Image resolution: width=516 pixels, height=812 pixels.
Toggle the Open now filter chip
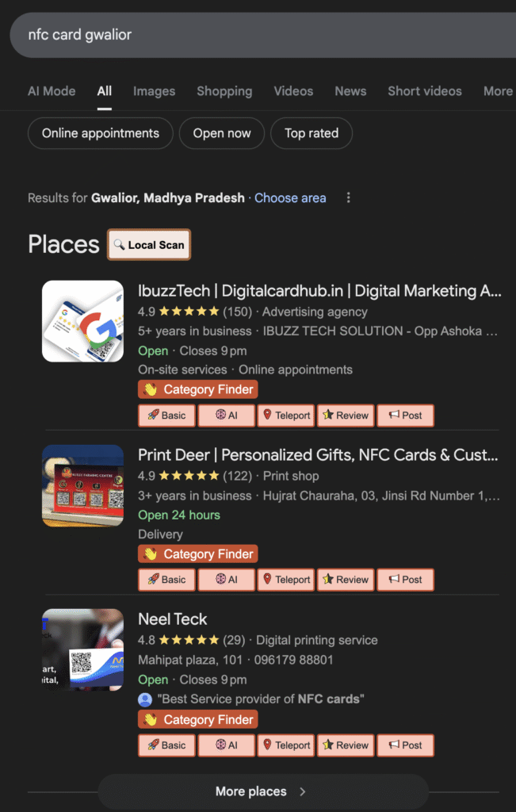[x=222, y=133]
